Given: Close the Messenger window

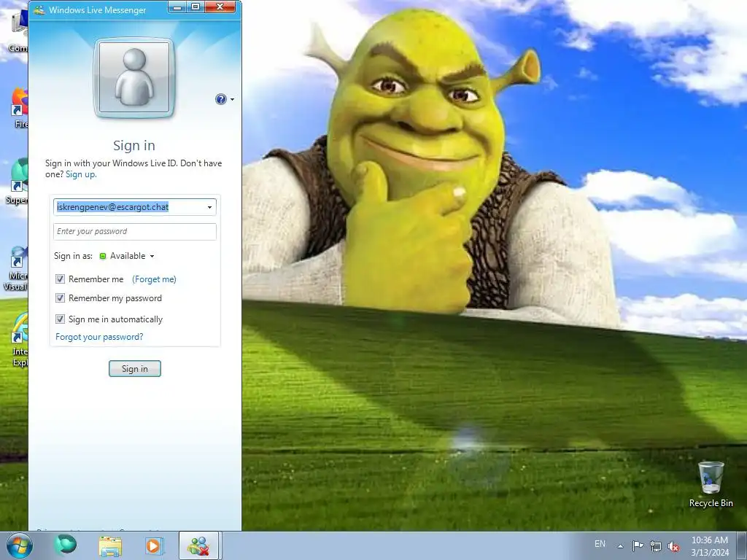Looking at the screenshot, I should click(220, 7).
